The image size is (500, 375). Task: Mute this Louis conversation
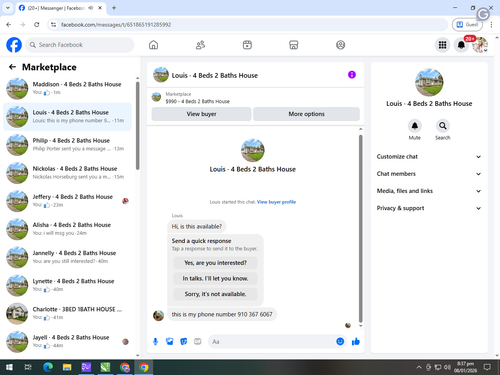tap(415, 126)
